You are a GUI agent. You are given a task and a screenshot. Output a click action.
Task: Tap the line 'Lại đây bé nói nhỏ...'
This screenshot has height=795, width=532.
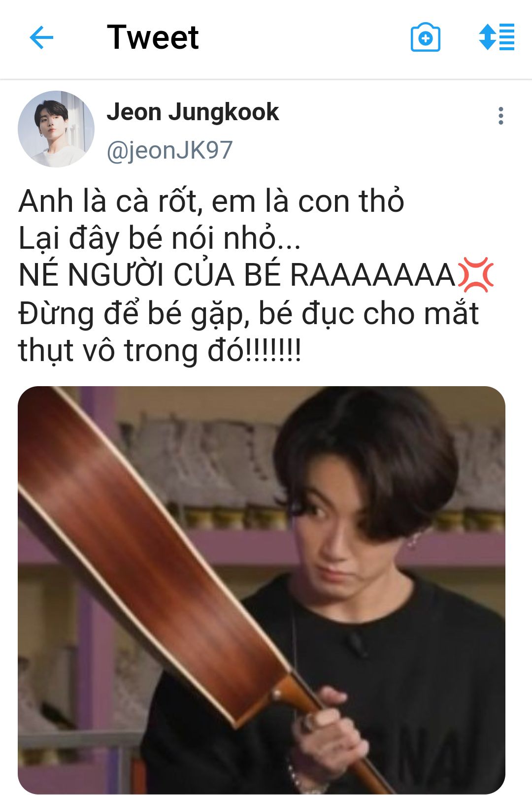point(159,238)
